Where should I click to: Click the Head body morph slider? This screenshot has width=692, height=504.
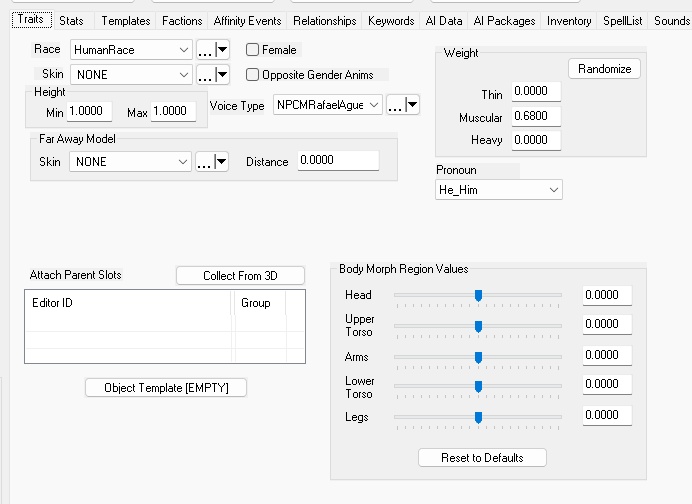tap(478, 295)
